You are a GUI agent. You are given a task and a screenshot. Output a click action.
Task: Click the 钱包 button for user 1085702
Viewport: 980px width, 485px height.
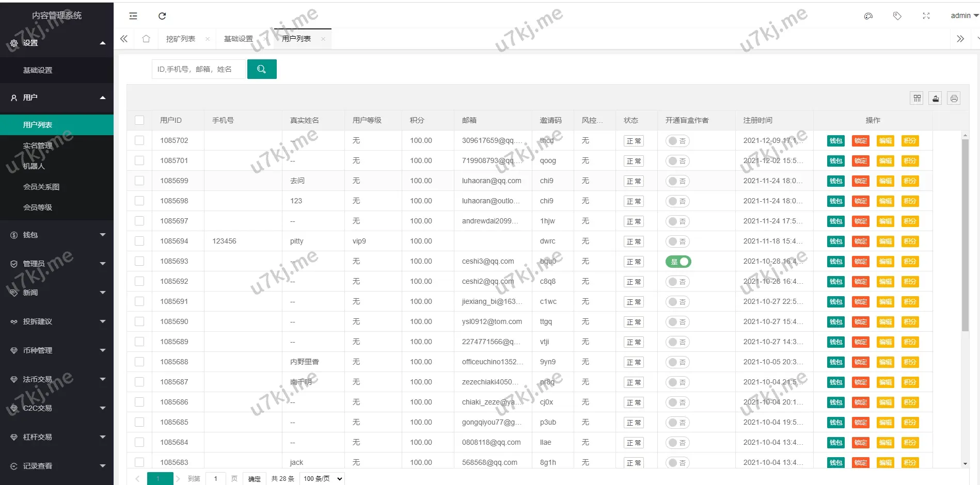tap(835, 140)
